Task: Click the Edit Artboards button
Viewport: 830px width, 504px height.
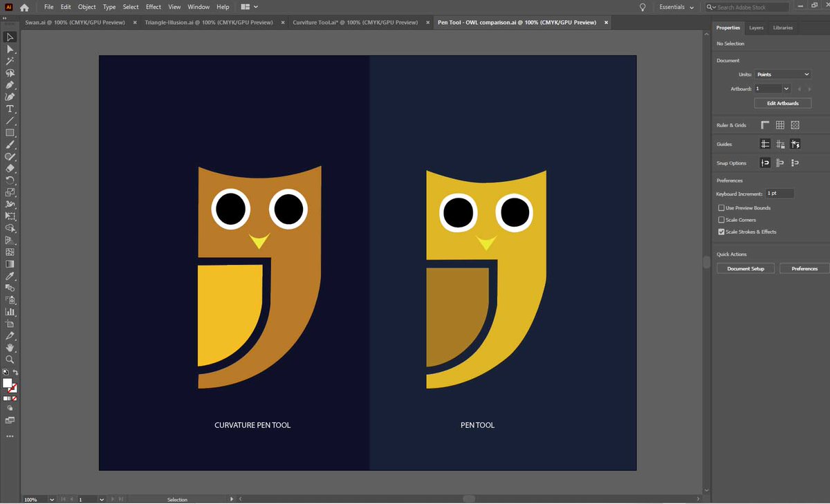Action: tap(782, 103)
